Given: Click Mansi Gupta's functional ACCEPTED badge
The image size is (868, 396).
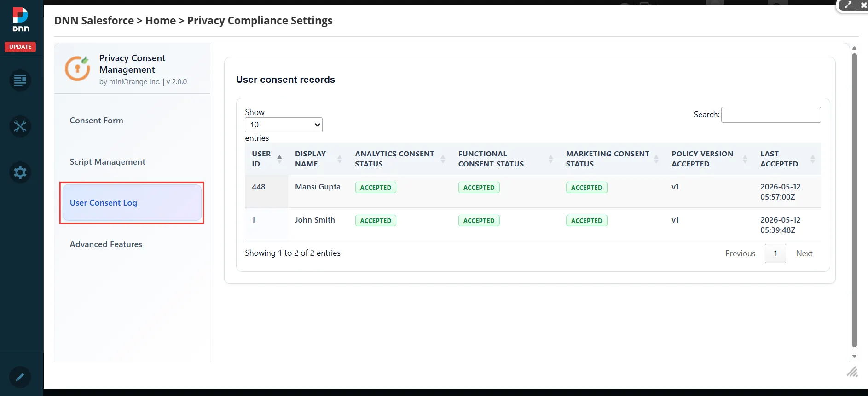Looking at the screenshot, I should [479, 188].
